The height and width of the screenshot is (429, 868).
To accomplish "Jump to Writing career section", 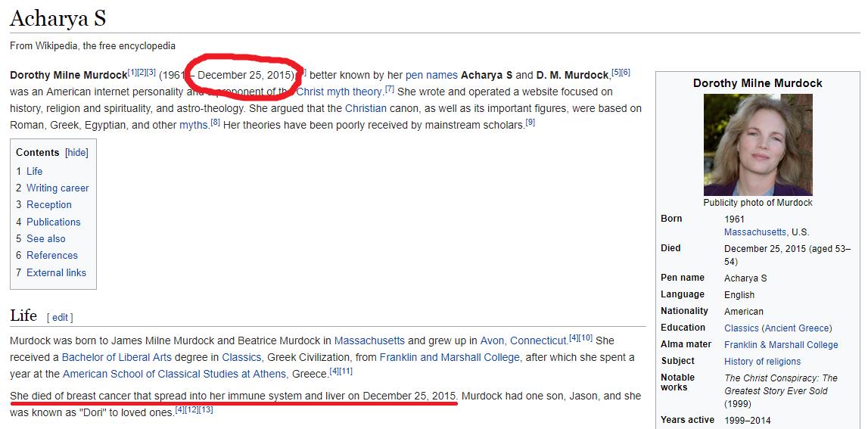I will 58,188.
